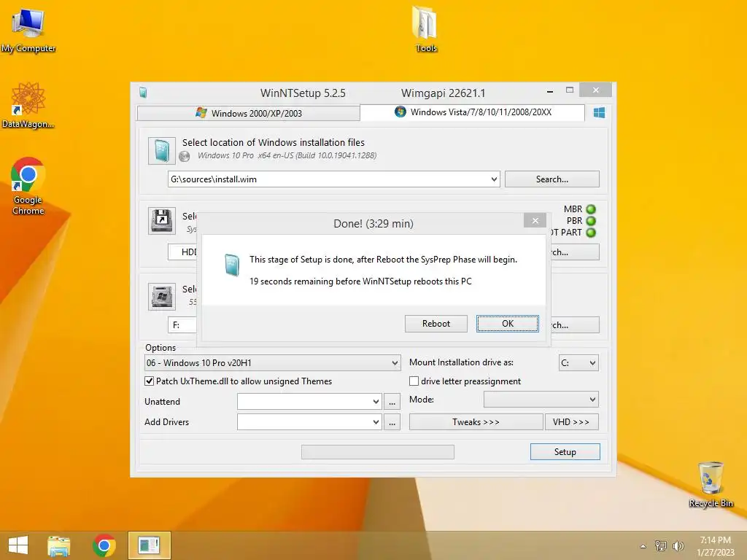Open the Mode dropdown

pyautogui.click(x=541, y=400)
